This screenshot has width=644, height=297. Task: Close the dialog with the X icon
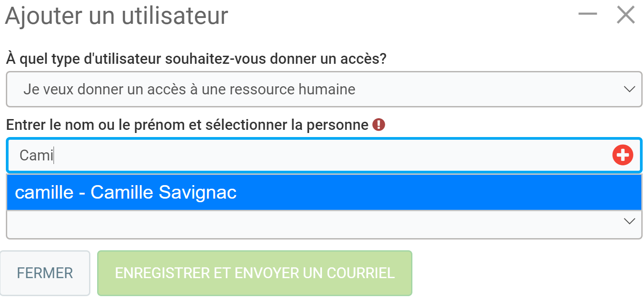click(x=626, y=15)
